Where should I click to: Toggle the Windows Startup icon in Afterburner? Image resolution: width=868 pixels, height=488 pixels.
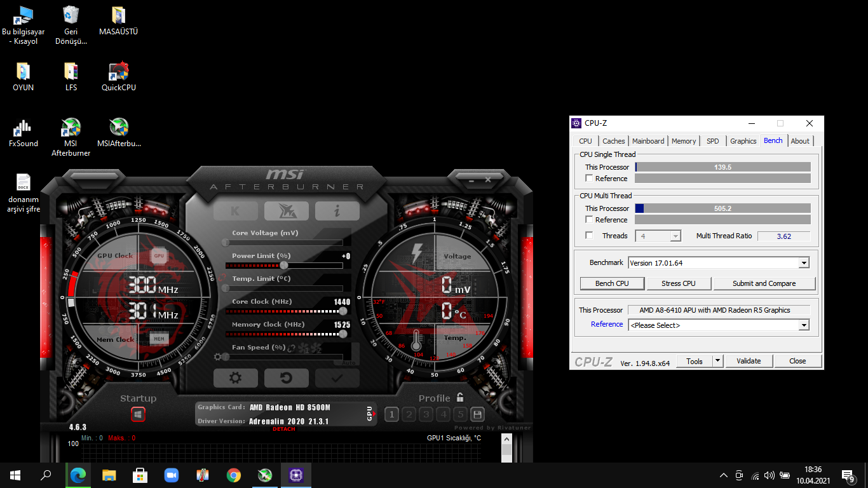coord(138,414)
